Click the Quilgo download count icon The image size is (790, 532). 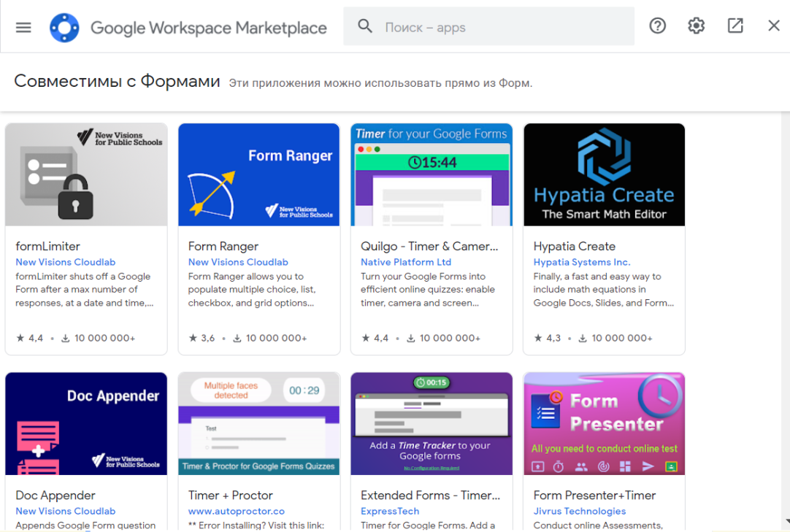[411, 338]
